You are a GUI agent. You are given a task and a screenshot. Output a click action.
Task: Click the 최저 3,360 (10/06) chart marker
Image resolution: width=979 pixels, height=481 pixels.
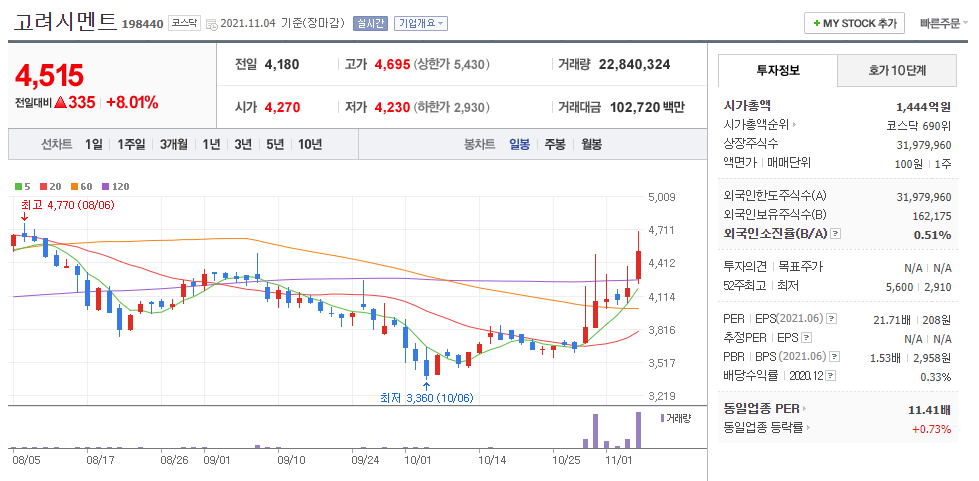pyautogui.click(x=426, y=398)
